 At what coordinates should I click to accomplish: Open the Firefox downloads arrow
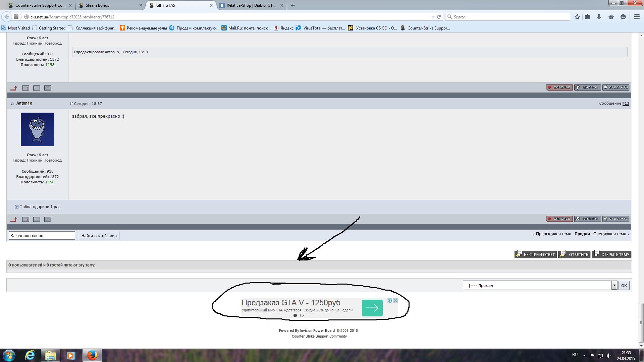click(x=599, y=17)
